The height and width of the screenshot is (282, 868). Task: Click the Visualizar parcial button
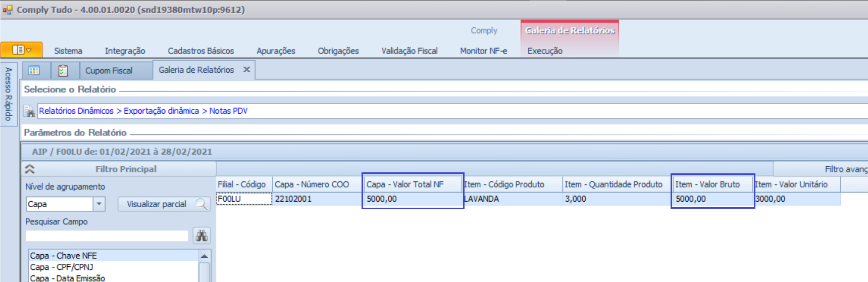[x=164, y=204]
